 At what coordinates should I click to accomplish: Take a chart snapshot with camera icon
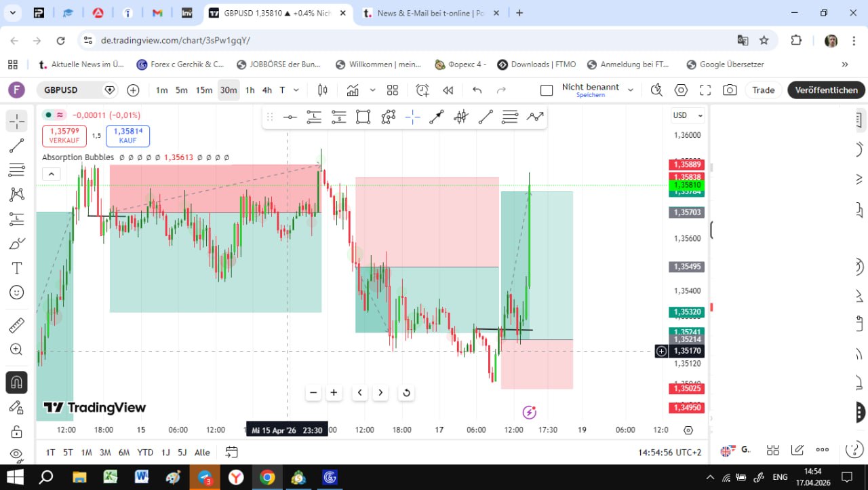[x=730, y=90]
